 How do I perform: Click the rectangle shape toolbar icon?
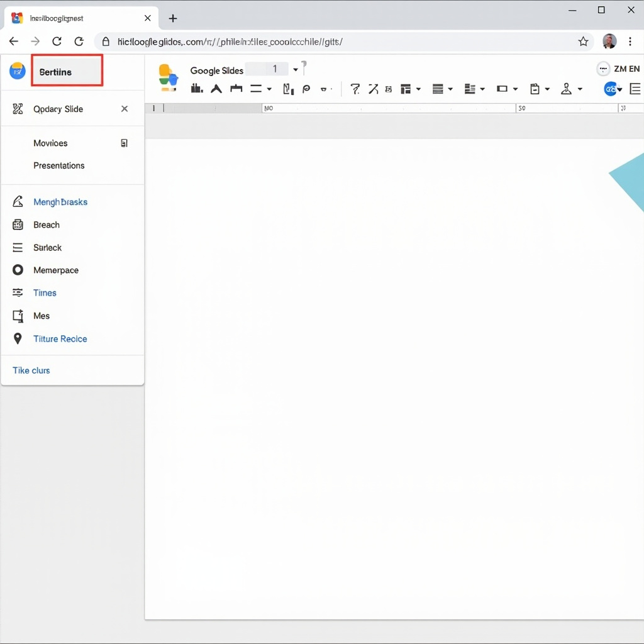point(502,89)
